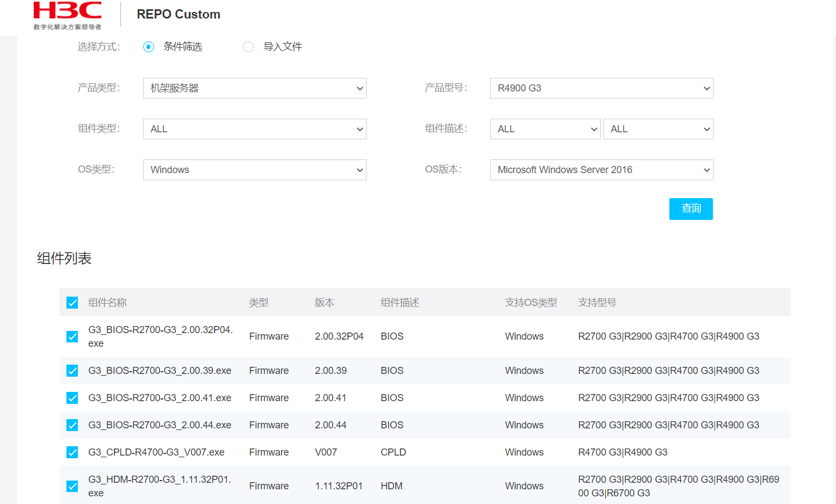The height and width of the screenshot is (504, 836).
Task: Click the 组件名称 column header
Action: click(x=107, y=303)
